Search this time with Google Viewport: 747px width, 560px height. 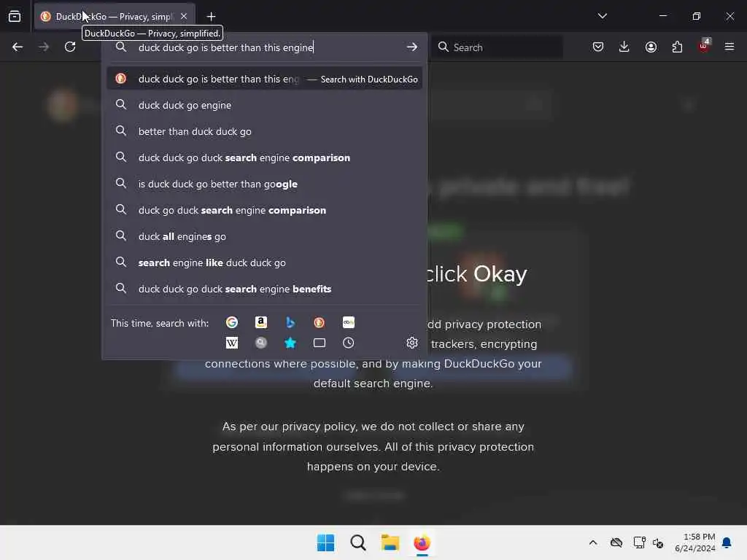point(231,322)
